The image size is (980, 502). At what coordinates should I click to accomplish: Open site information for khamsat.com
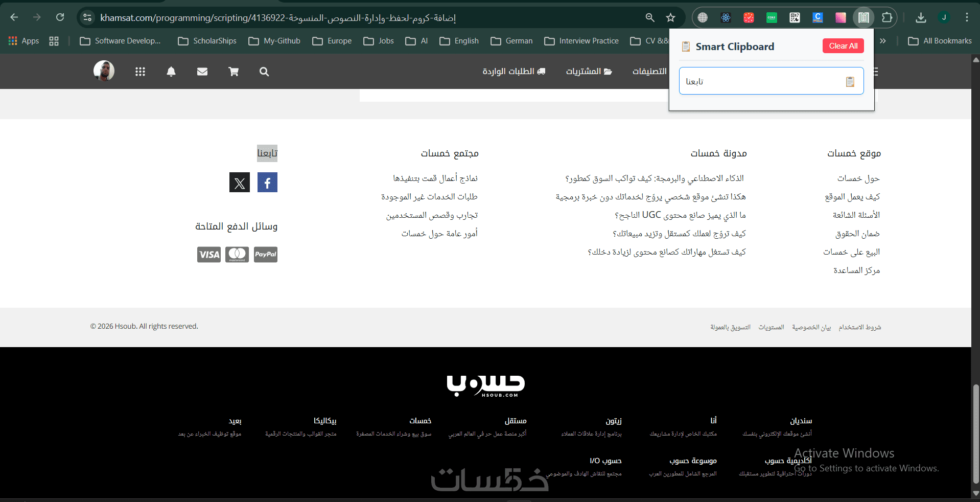[x=87, y=17]
